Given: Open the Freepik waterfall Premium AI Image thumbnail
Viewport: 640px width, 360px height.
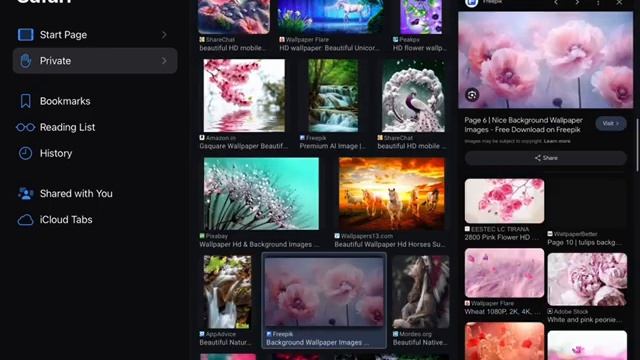Looking at the screenshot, I should (333, 96).
